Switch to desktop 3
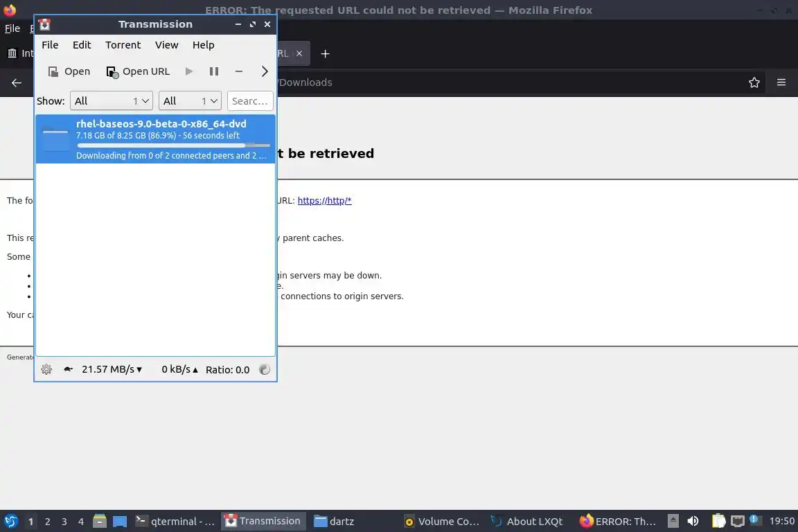This screenshot has height=532, width=798. [x=64, y=522]
